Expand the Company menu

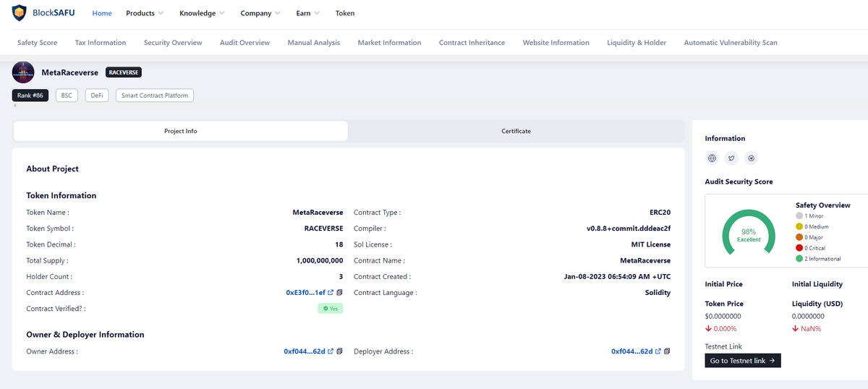pos(260,13)
